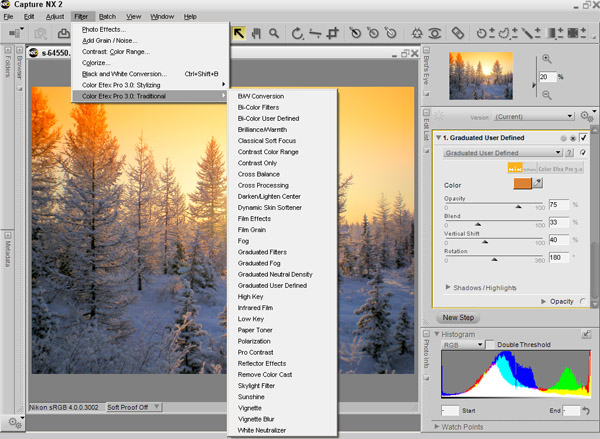The width and height of the screenshot is (600, 439).
Task: Select the Hand pan tool
Action: [x=255, y=34]
